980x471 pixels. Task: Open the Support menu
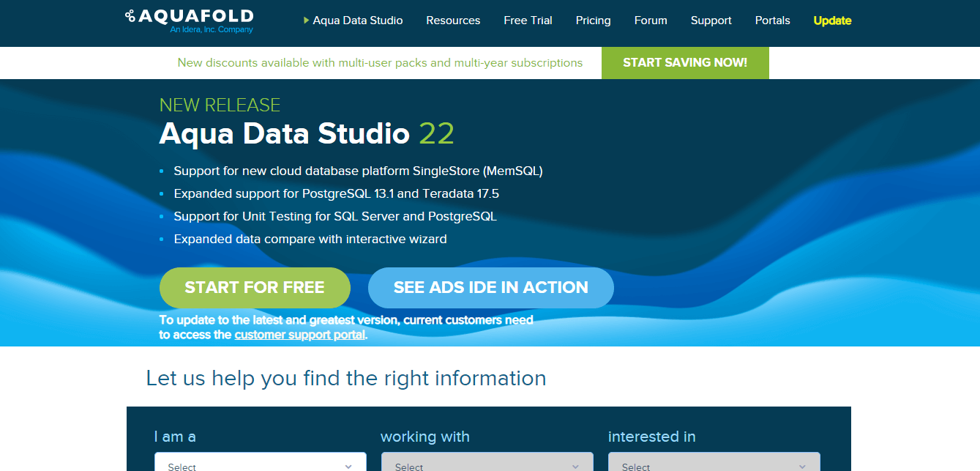pyautogui.click(x=711, y=21)
